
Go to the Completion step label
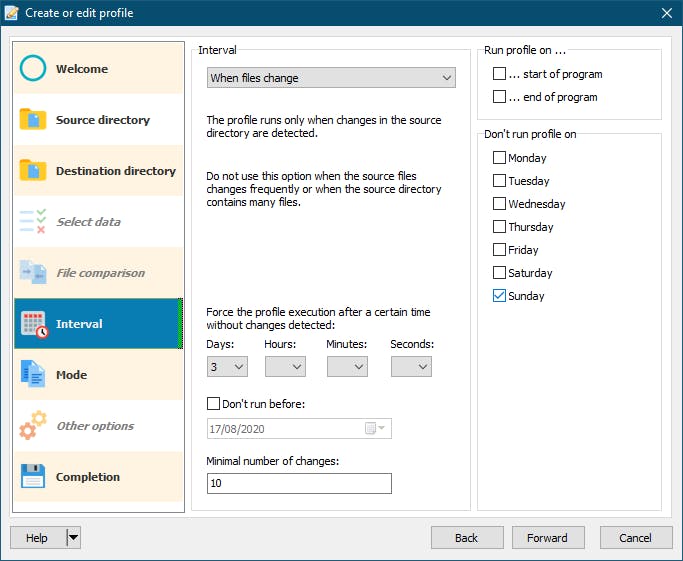coord(88,477)
